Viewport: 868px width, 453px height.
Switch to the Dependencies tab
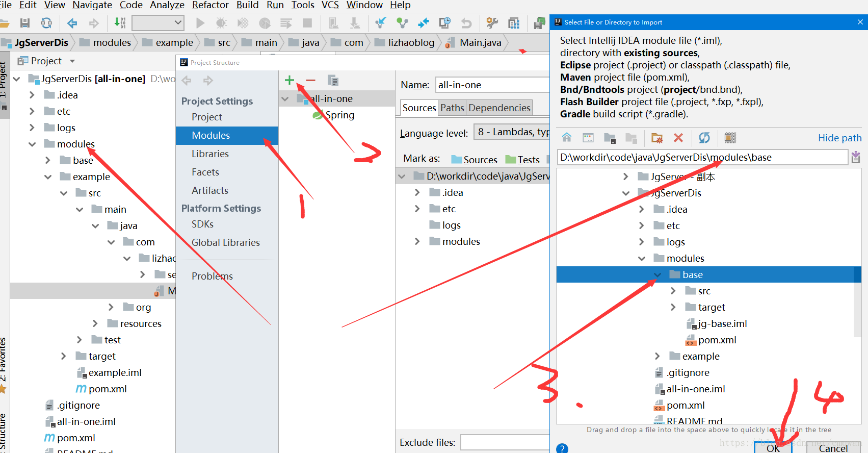(x=499, y=108)
